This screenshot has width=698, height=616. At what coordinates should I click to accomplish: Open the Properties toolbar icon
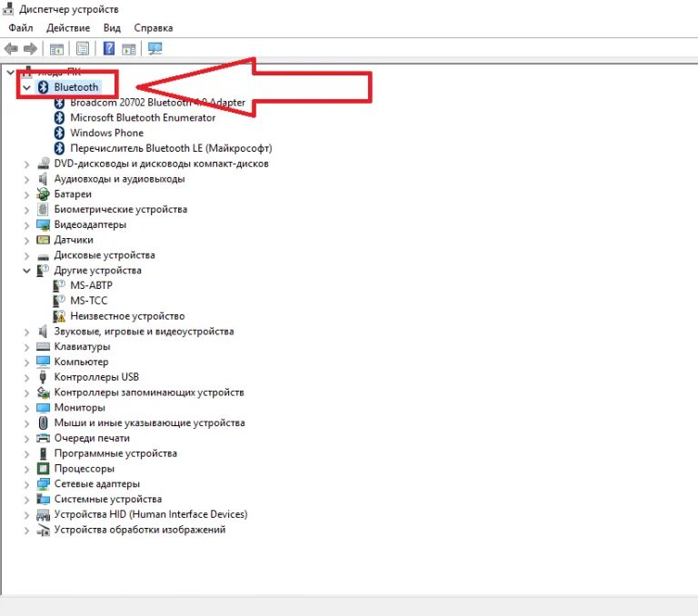83,48
